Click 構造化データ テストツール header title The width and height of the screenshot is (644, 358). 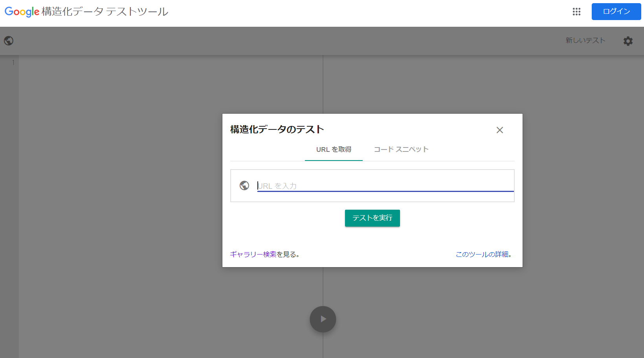(x=105, y=12)
